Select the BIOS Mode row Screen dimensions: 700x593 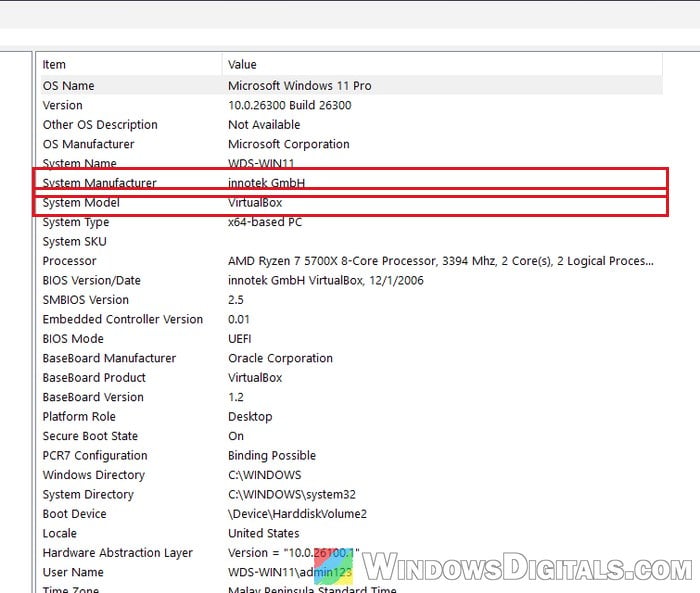click(73, 339)
